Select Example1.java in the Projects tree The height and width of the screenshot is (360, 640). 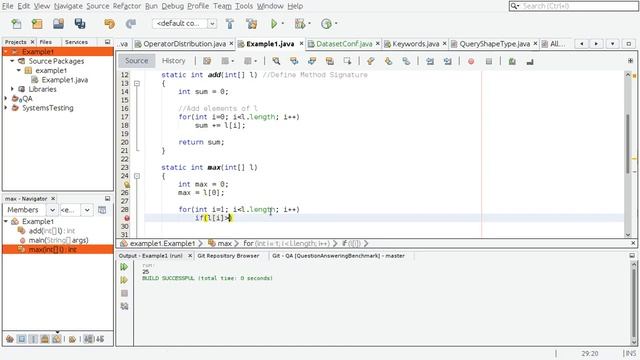point(64,80)
